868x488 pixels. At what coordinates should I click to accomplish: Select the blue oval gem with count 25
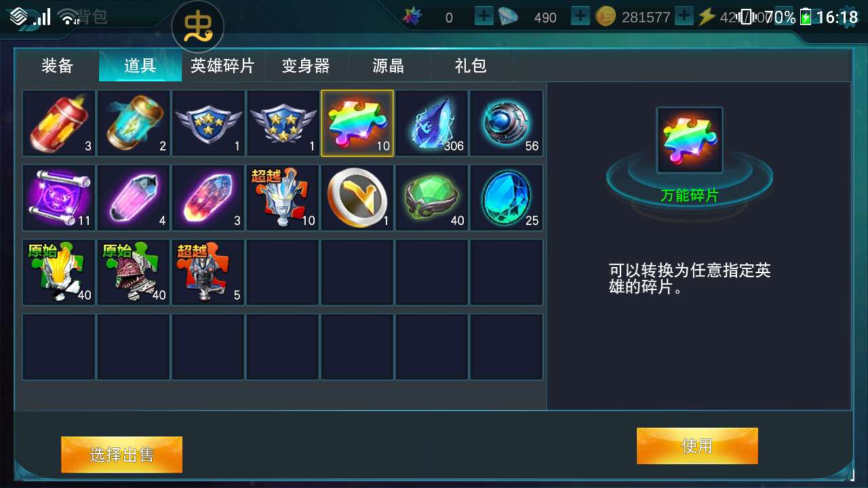(x=507, y=198)
